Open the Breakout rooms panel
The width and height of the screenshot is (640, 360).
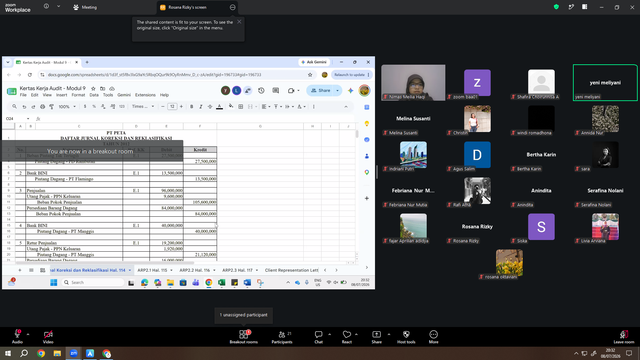[244, 337]
